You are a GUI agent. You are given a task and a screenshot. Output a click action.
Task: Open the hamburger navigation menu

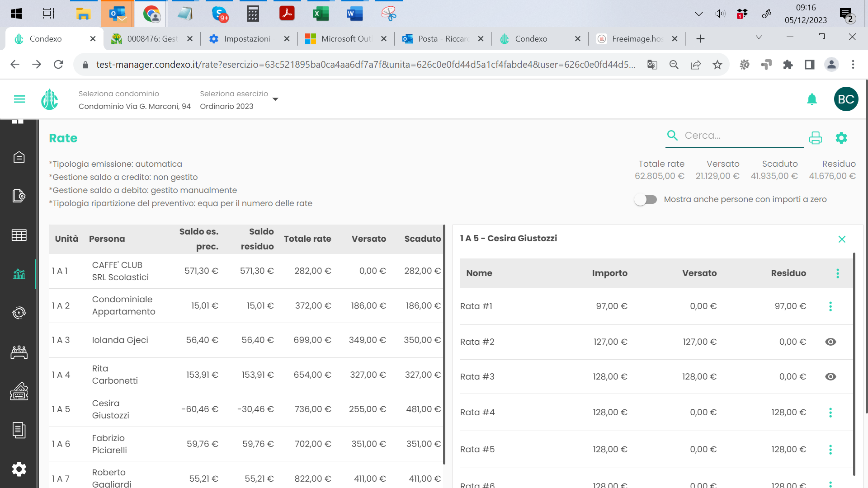tap(19, 99)
